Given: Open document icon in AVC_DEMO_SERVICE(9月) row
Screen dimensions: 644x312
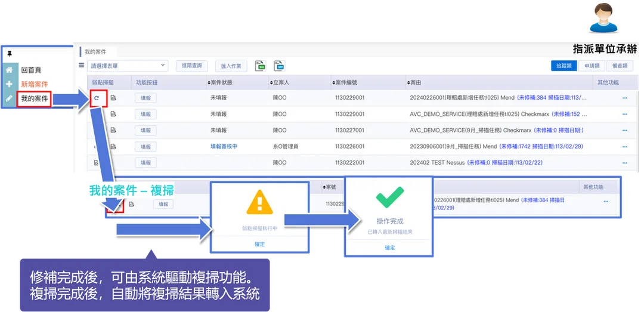Looking at the screenshot, I should pyautogui.click(x=113, y=130).
